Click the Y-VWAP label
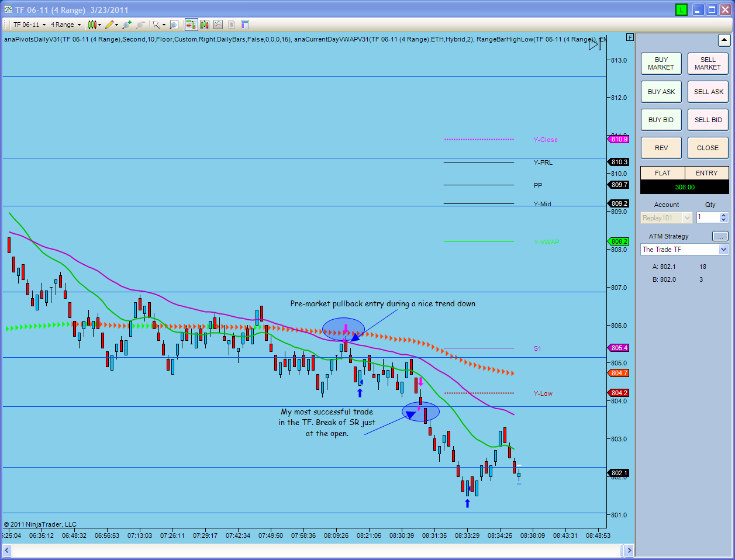 click(546, 242)
